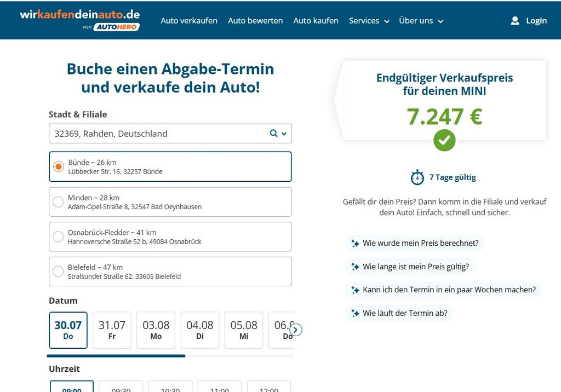561x392 pixels.
Task: Click the search magnifier in location field
Action: click(x=274, y=134)
